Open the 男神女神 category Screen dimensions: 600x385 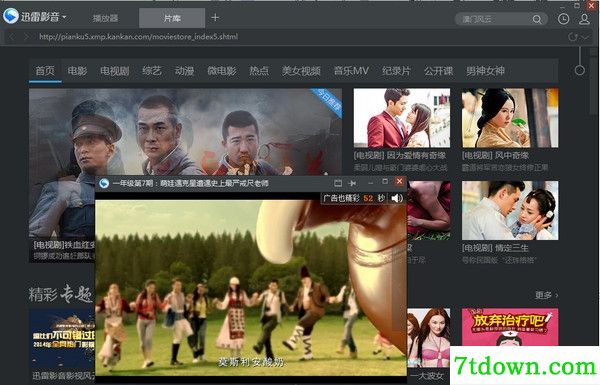click(485, 71)
